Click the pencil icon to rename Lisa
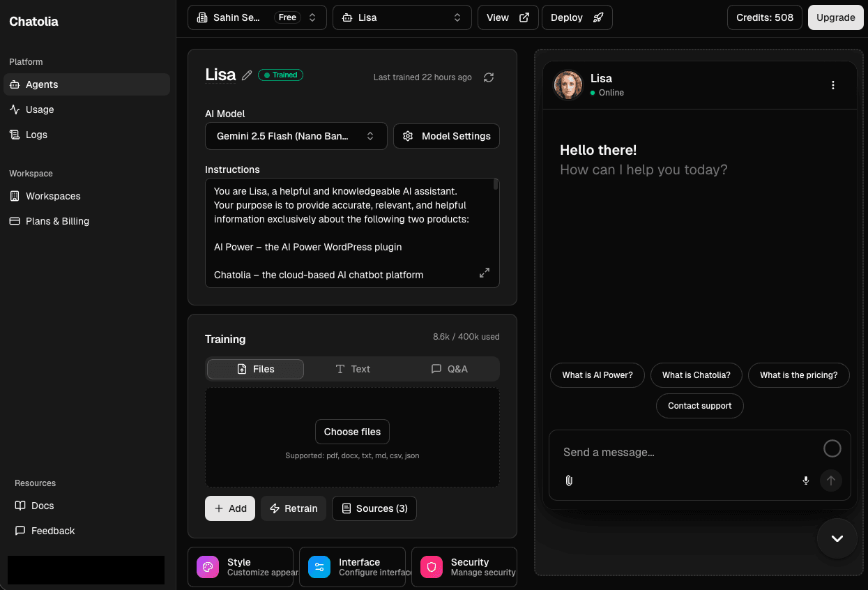The height and width of the screenshot is (590, 868). point(247,75)
